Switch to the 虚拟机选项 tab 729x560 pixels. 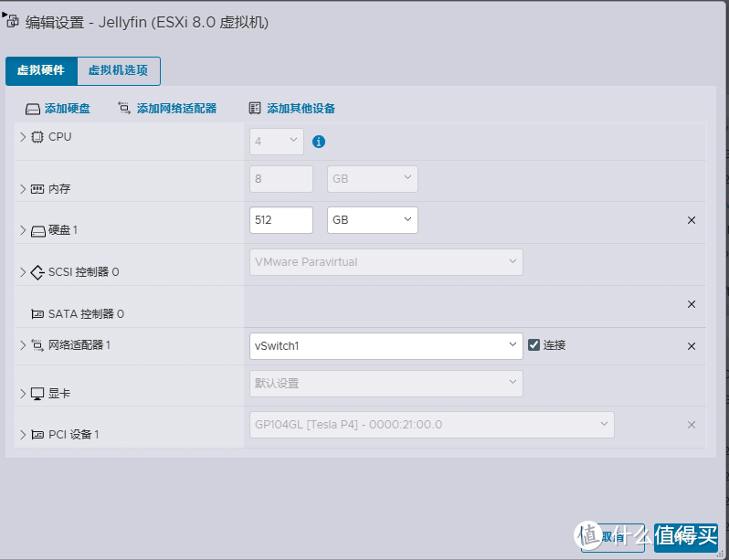point(119,70)
